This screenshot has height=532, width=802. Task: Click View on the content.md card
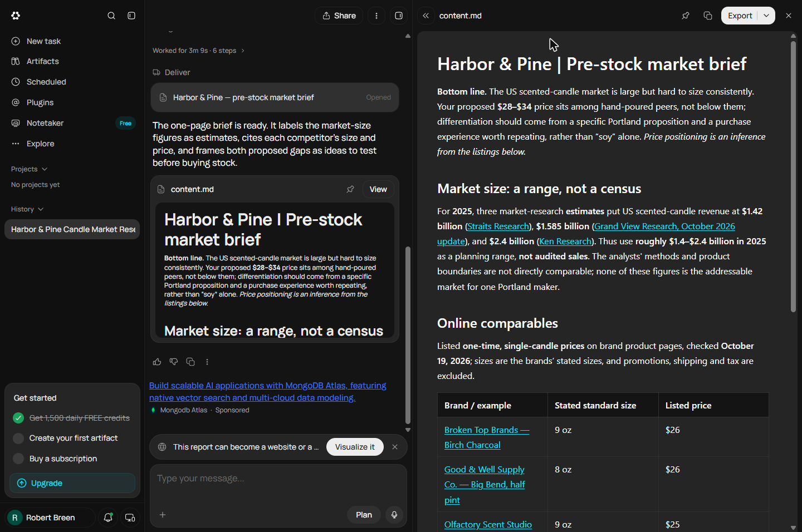(378, 189)
